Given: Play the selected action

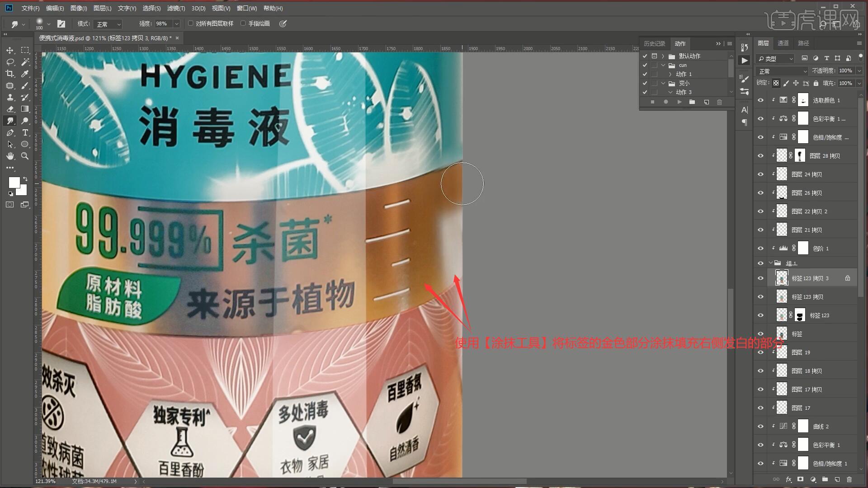Looking at the screenshot, I should coord(679,102).
